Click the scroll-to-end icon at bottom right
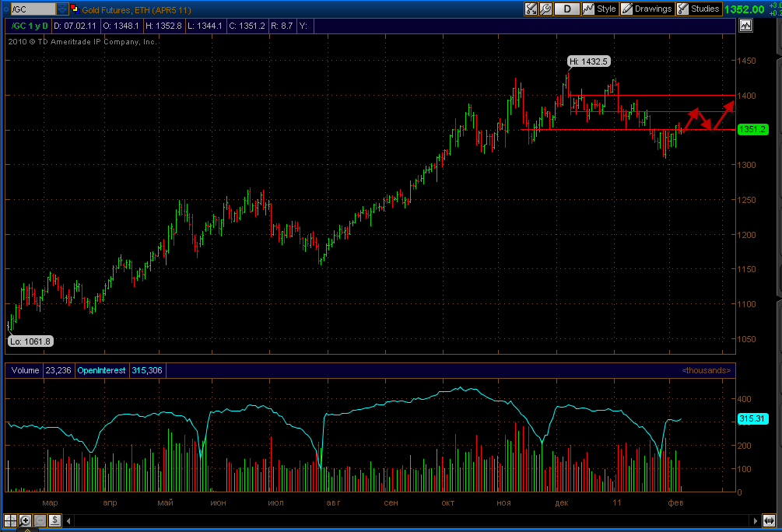Viewport: 782px width, 532px height. (x=769, y=520)
